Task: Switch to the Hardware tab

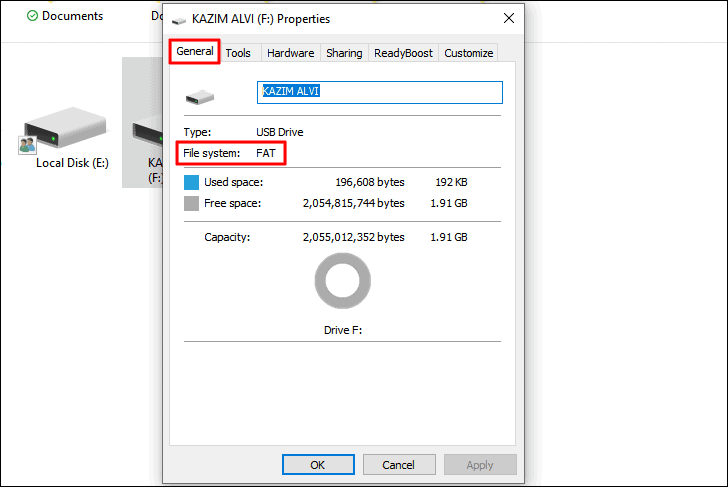Action: click(x=291, y=53)
